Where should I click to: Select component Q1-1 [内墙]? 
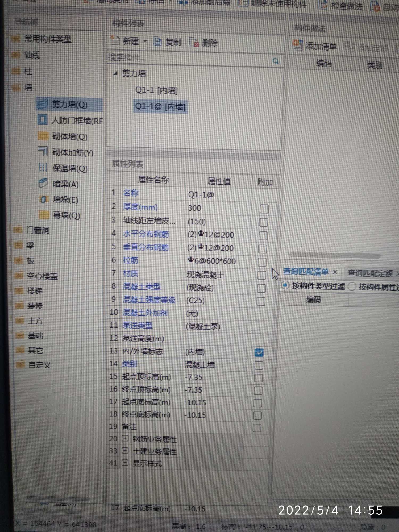156,90
